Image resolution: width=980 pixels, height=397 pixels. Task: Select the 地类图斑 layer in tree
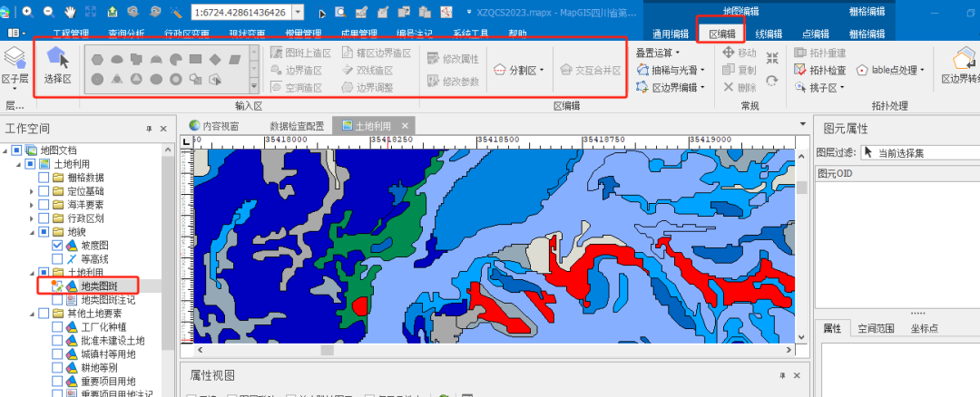coord(102,286)
